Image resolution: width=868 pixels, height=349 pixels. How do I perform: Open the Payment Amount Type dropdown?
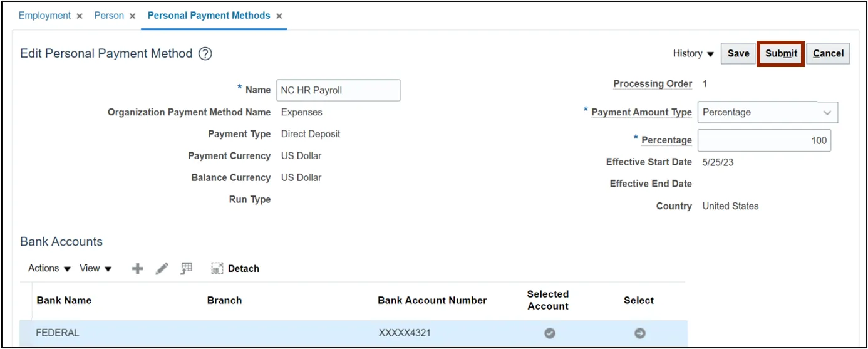point(768,112)
